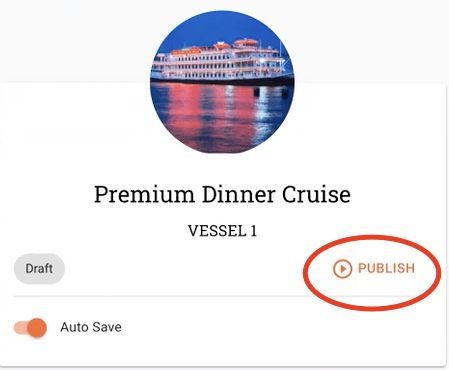Select the word Cruise in the heading
The image size is (449, 370).
coord(316,194)
